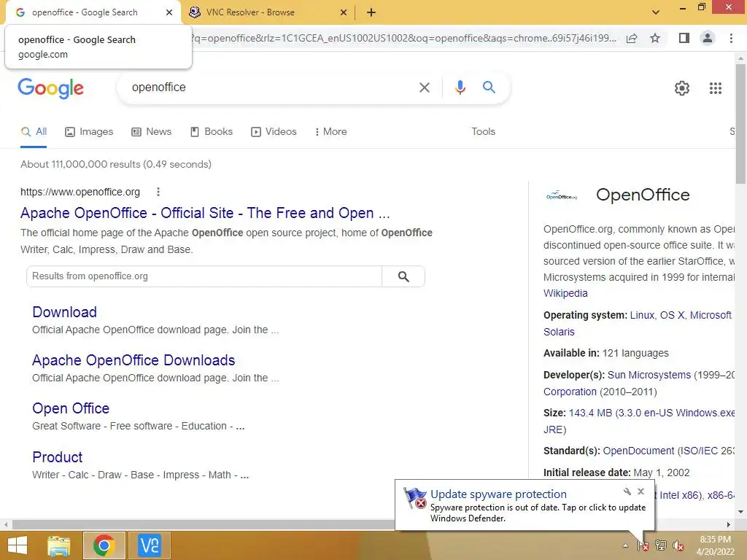Open File Explorer from taskbar
This screenshot has height=560, width=747.
[x=59, y=545]
